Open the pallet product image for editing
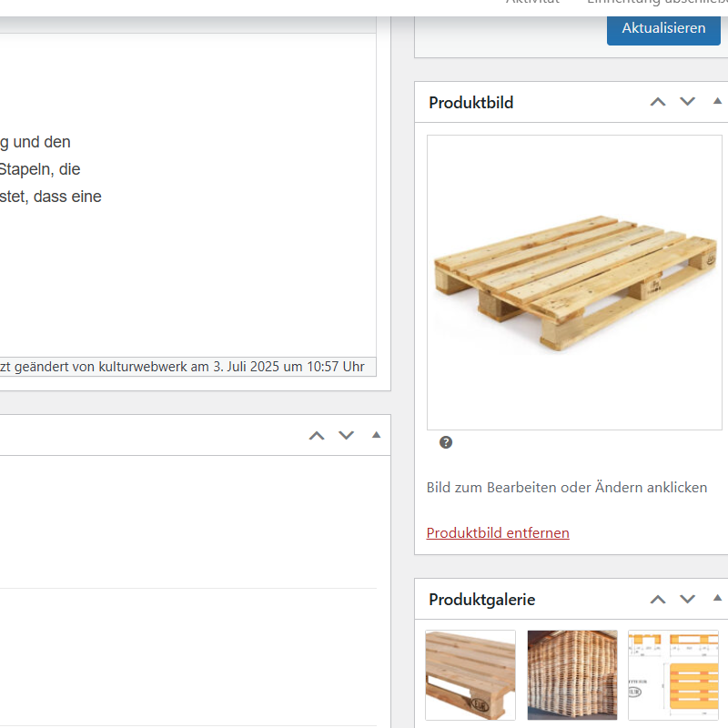This screenshot has height=728, width=728. coord(574,282)
